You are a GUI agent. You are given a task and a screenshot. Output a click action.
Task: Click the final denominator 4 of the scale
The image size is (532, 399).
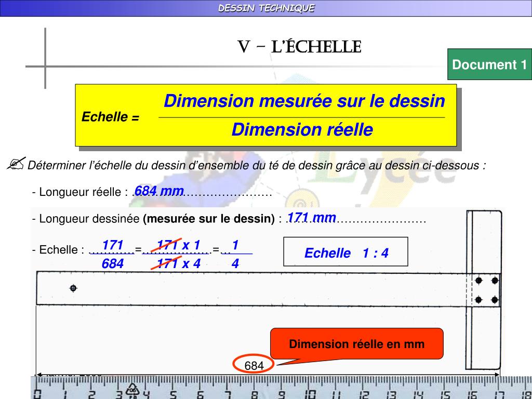[x=235, y=263]
